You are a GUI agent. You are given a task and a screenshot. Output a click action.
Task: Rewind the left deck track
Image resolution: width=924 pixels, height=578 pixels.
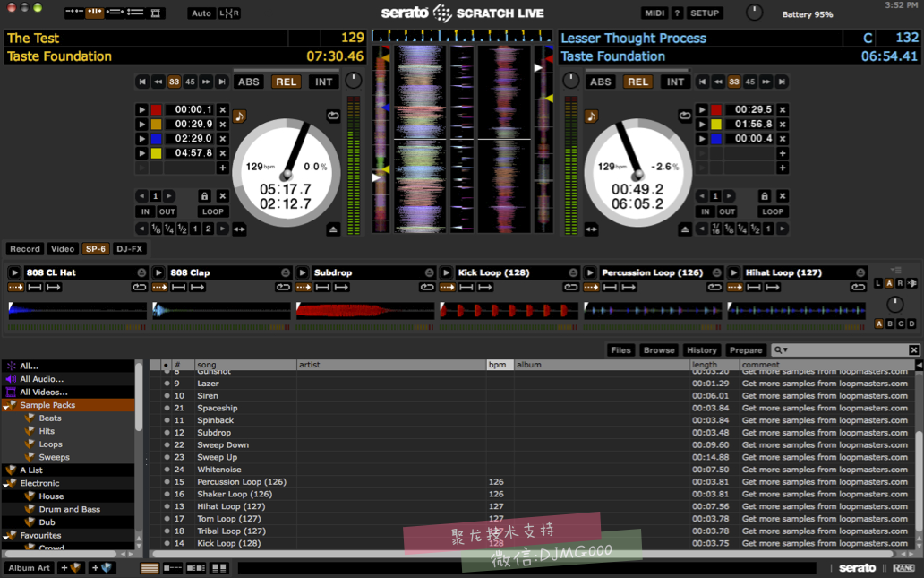point(158,82)
